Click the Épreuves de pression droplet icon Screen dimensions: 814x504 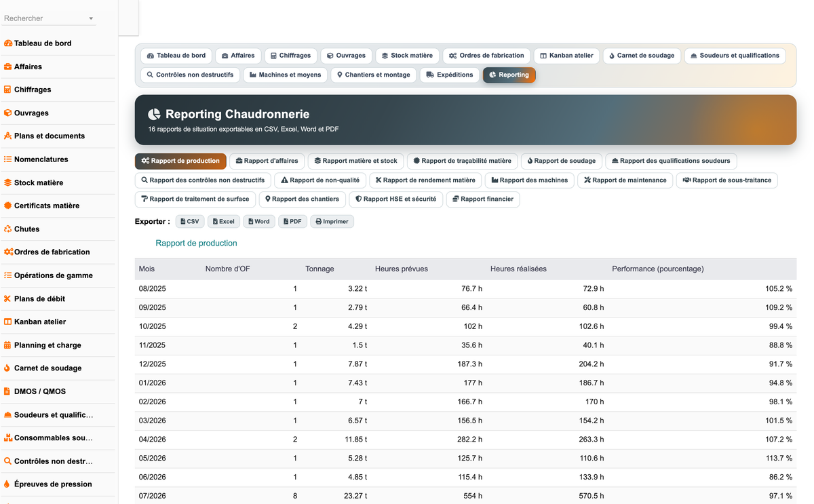coord(7,484)
